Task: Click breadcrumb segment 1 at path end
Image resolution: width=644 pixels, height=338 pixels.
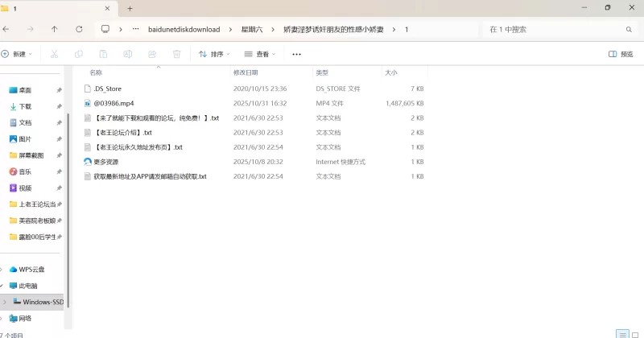Action: (407, 30)
